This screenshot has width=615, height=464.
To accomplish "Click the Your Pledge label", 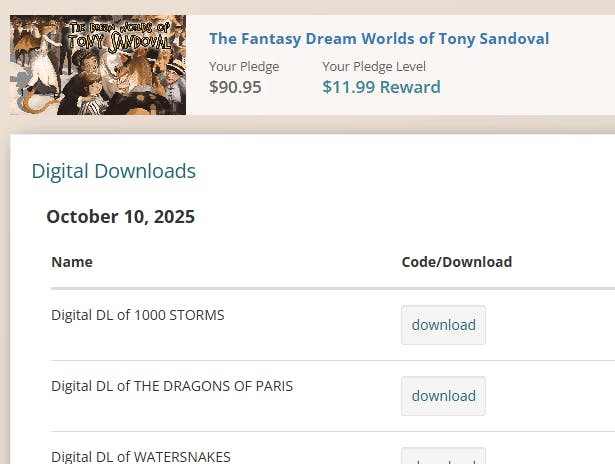I will pos(244,67).
